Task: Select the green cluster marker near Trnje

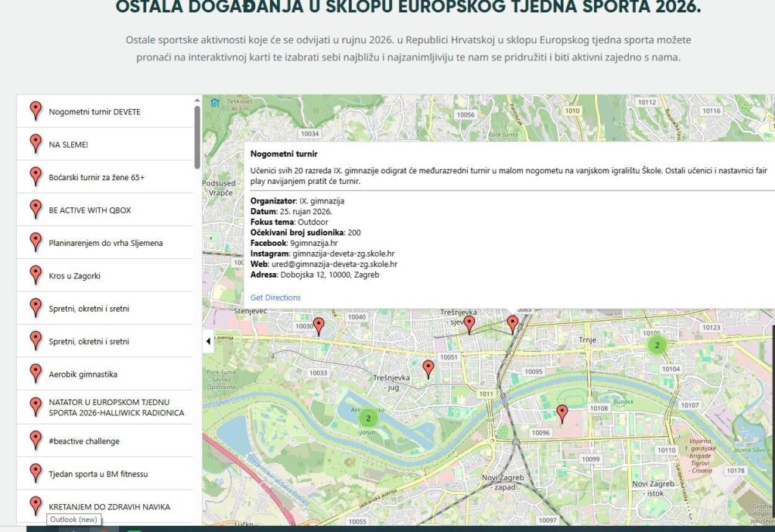Action: [x=657, y=345]
